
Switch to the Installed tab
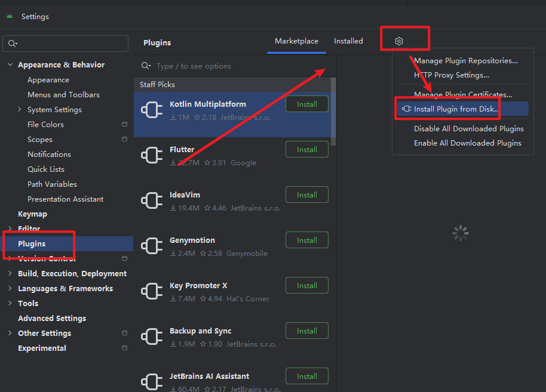point(348,41)
